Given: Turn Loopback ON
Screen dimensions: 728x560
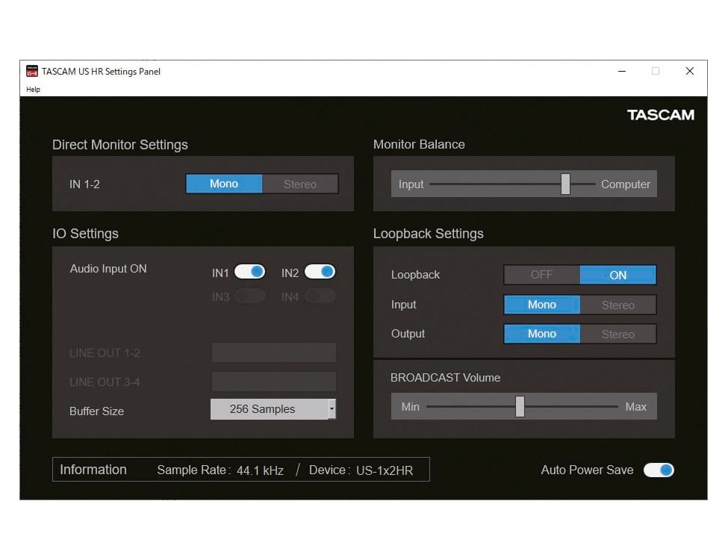Looking at the screenshot, I should click(618, 275).
